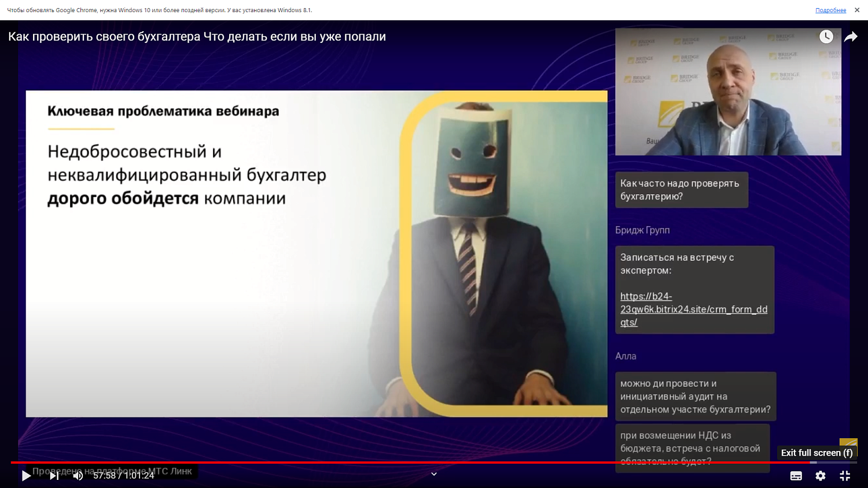Play the webinar video
The width and height of the screenshot is (868, 488).
(x=26, y=476)
